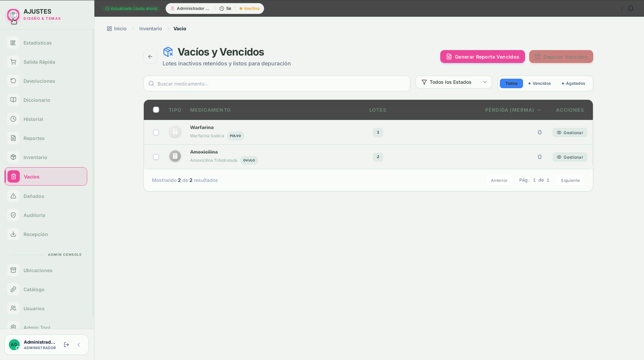
Task: Open Diccionario book icon
Action: pyautogui.click(x=13, y=100)
